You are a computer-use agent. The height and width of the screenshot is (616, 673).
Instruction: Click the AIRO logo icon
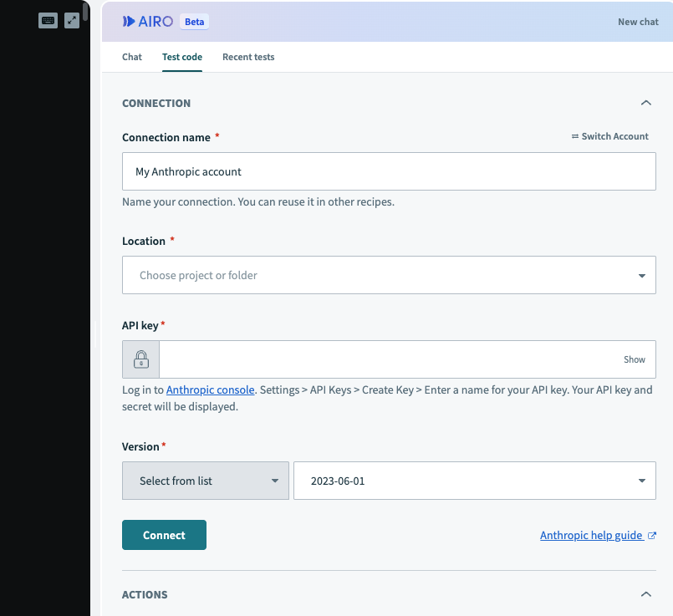click(x=129, y=22)
